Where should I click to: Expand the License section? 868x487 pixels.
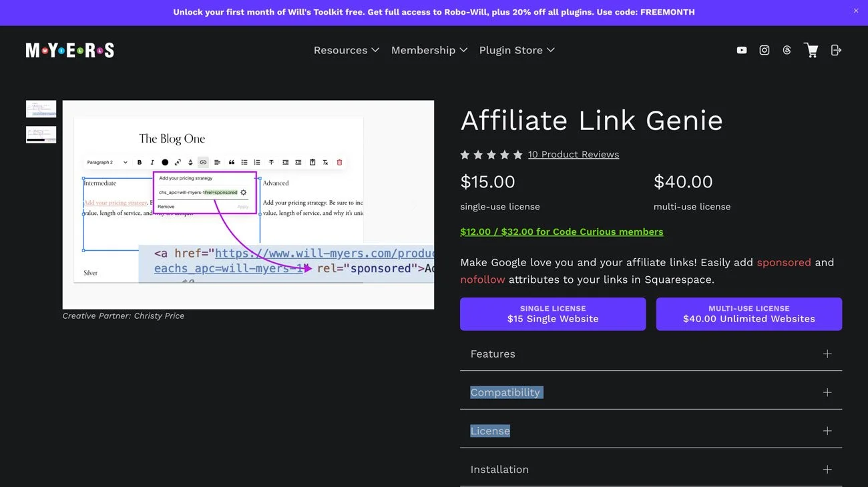coord(651,431)
